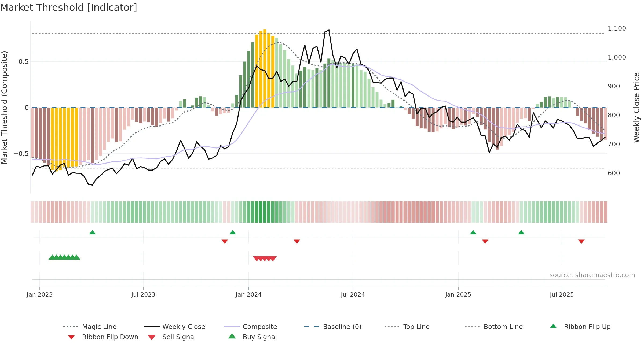Click the last ribbon flip down marker after Jul 2025
The width and height of the screenshot is (644, 362).
click(581, 242)
